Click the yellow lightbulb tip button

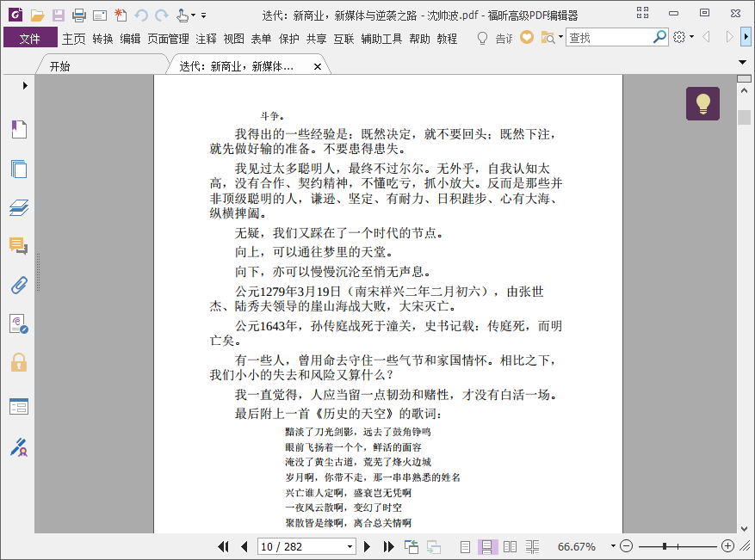point(703,103)
